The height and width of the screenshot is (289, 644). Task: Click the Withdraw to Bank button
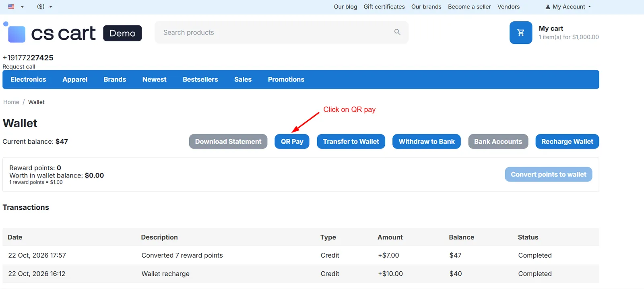coord(427,141)
